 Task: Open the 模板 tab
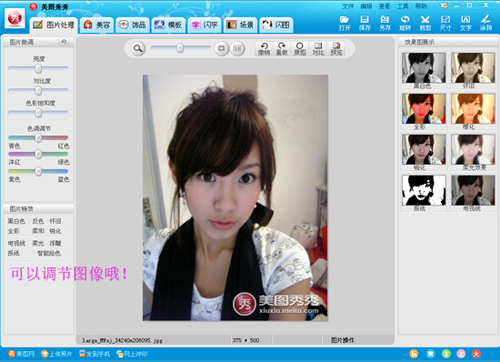coord(168,25)
